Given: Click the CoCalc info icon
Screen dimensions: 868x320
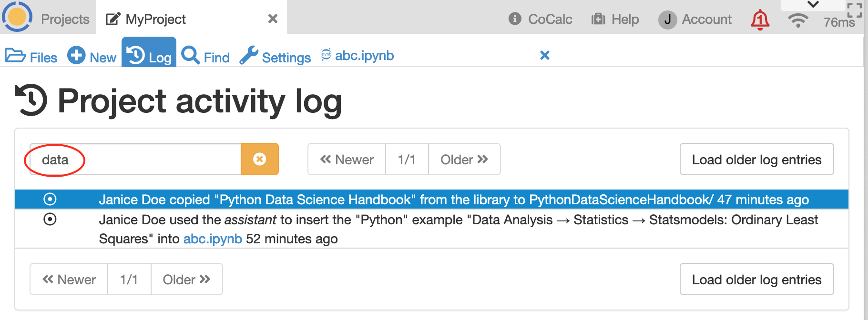Looking at the screenshot, I should [x=515, y=19].
